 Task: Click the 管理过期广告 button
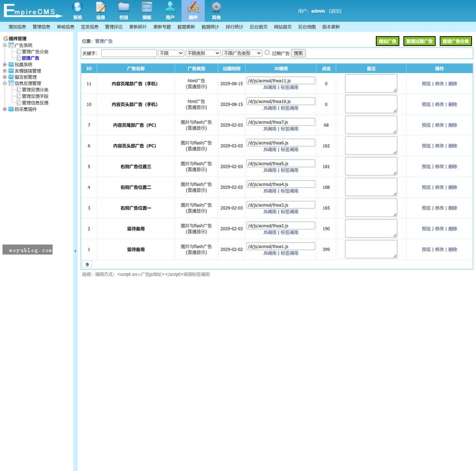419,41
